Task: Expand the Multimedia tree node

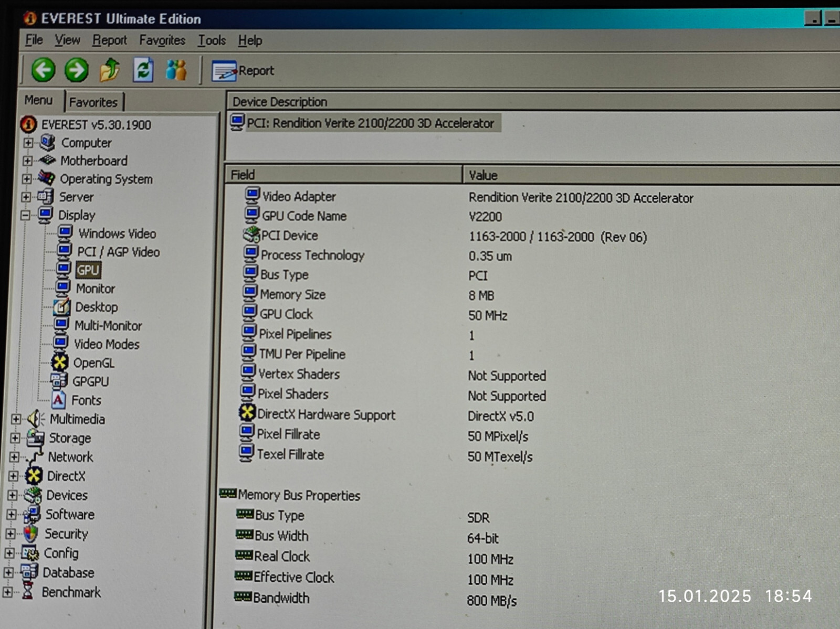Action: pos(16,419)
